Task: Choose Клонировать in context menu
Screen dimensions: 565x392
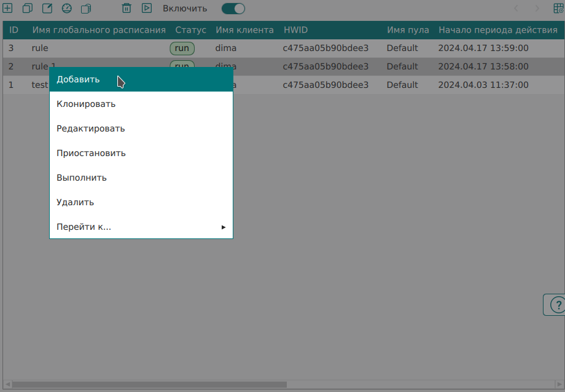Action: pos(141,104)
